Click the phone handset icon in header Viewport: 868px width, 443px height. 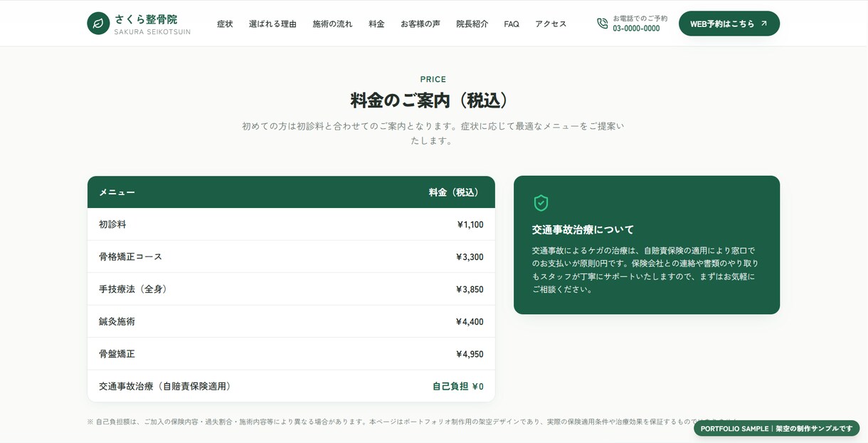[603, 24]
